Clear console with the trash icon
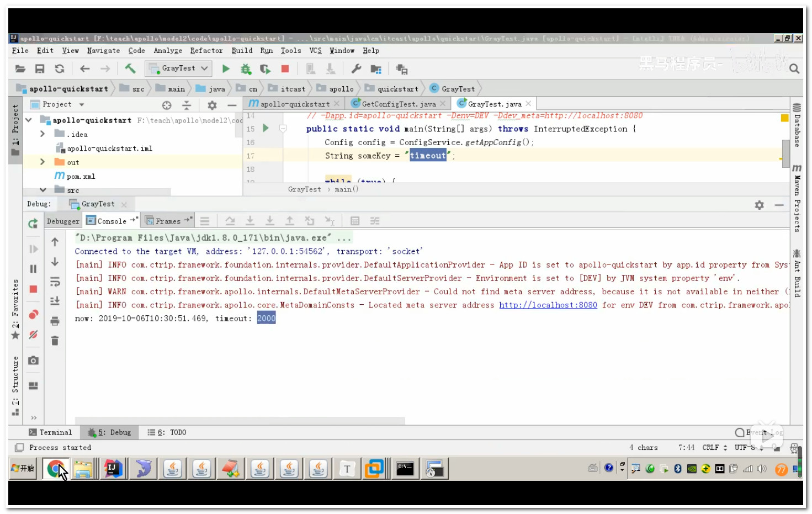812x514 pixels. coord(55,341)
